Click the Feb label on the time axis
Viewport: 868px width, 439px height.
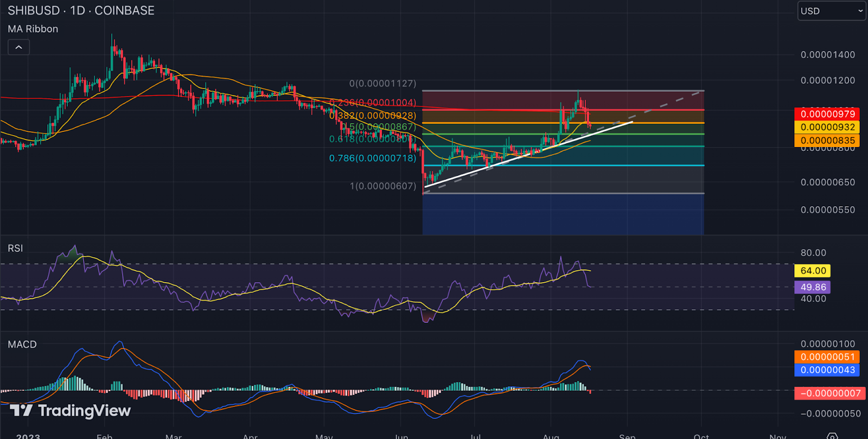(x=105, y=436)
